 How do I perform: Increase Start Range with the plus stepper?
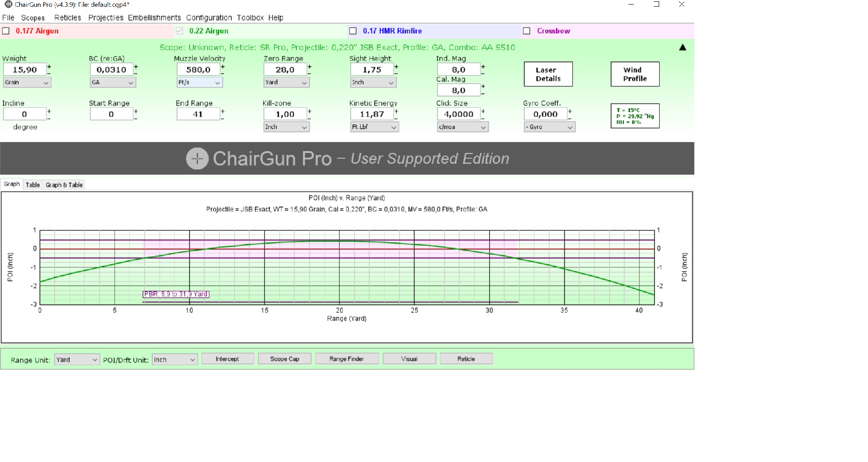[x=136, y=111]
